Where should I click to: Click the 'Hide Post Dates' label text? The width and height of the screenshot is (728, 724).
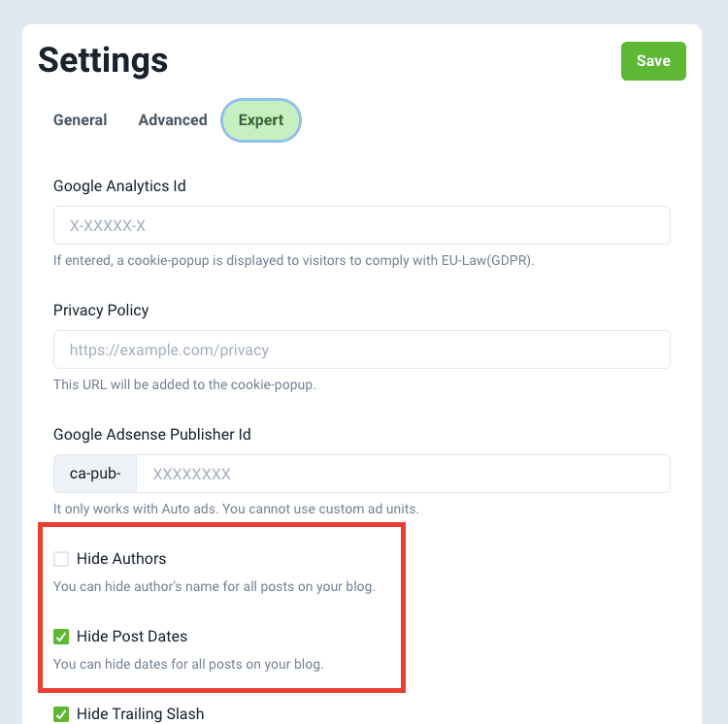[x=132, y=637]
